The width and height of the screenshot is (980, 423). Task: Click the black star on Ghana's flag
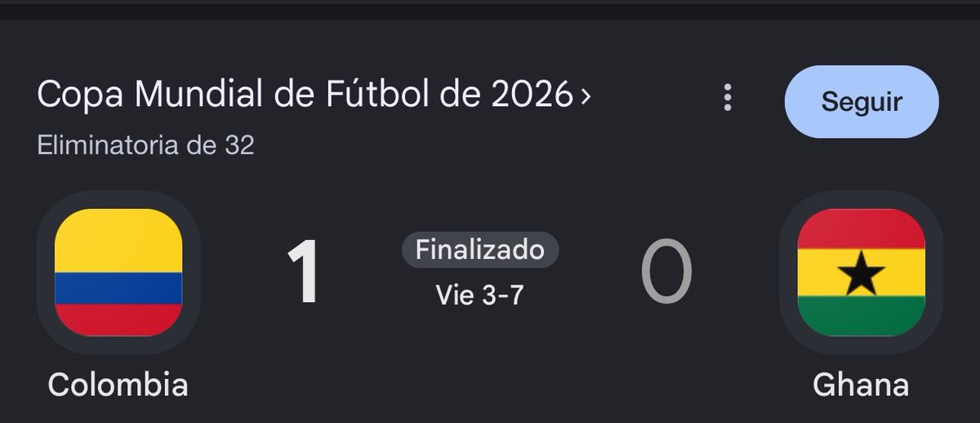[861, 274]
